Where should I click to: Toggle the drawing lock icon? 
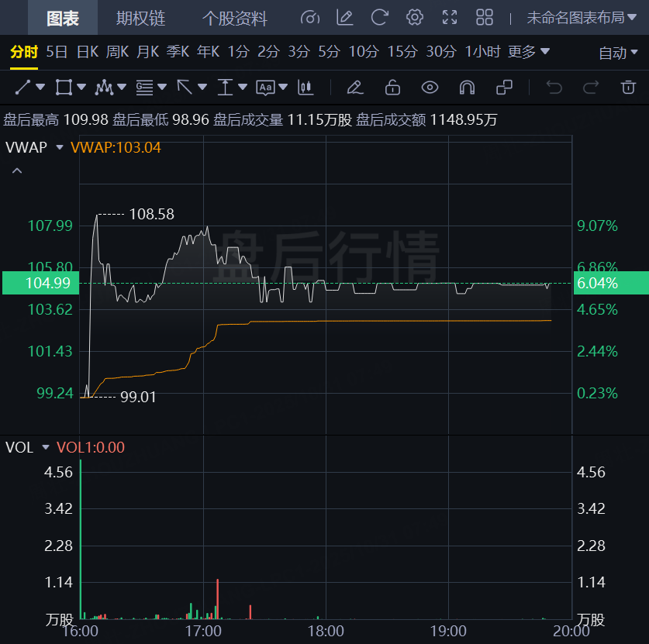coord(393,87)
